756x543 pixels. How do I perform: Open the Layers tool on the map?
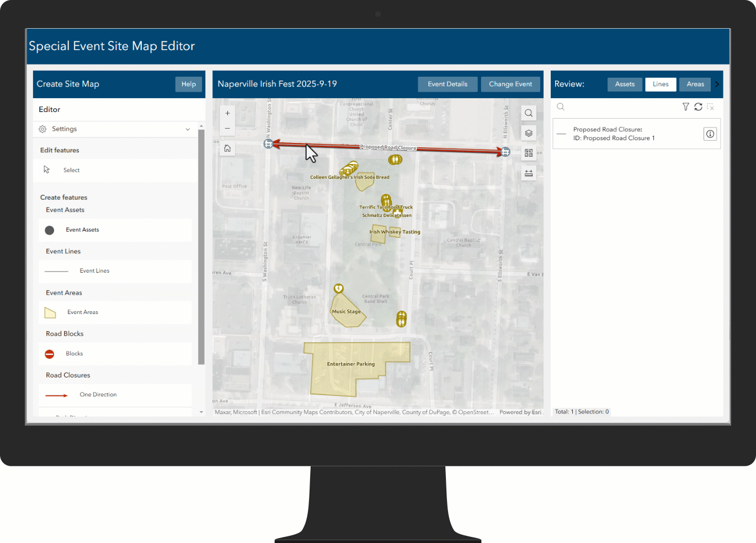tap(528, 133)
